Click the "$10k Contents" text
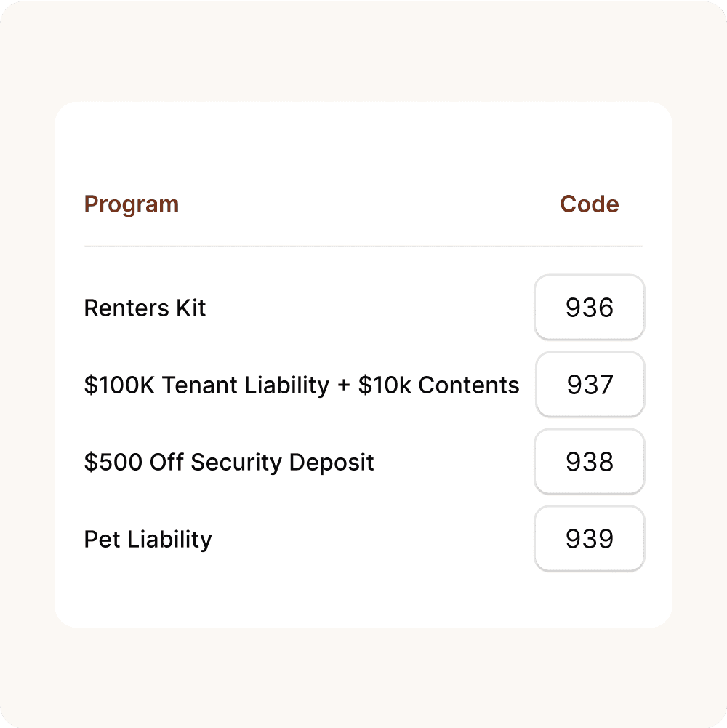Viewport: 727px width, 728px height. coord(439,385)
